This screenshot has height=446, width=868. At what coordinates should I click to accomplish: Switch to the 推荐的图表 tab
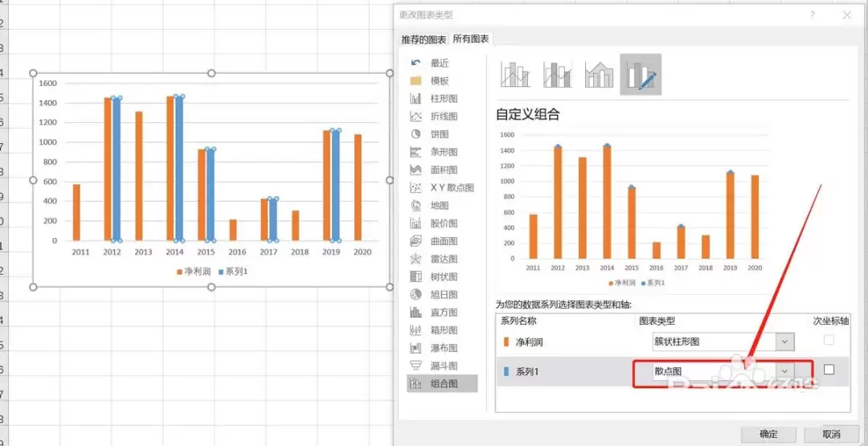tap(424, 39)
